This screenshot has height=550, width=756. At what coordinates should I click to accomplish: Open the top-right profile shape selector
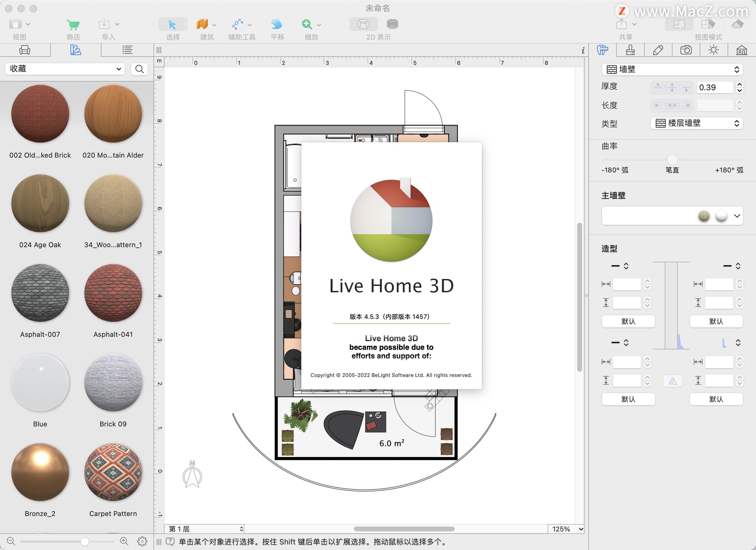tap(732, 266)
